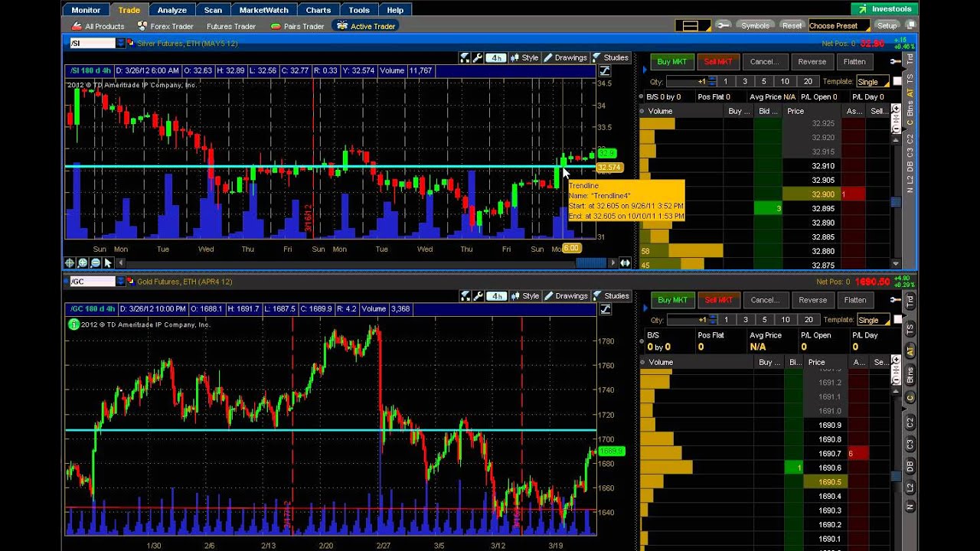The width and height of the screenshot is (980, 551).
Task: Click zoom in icon below silver chart
Action: pos(83,262)
